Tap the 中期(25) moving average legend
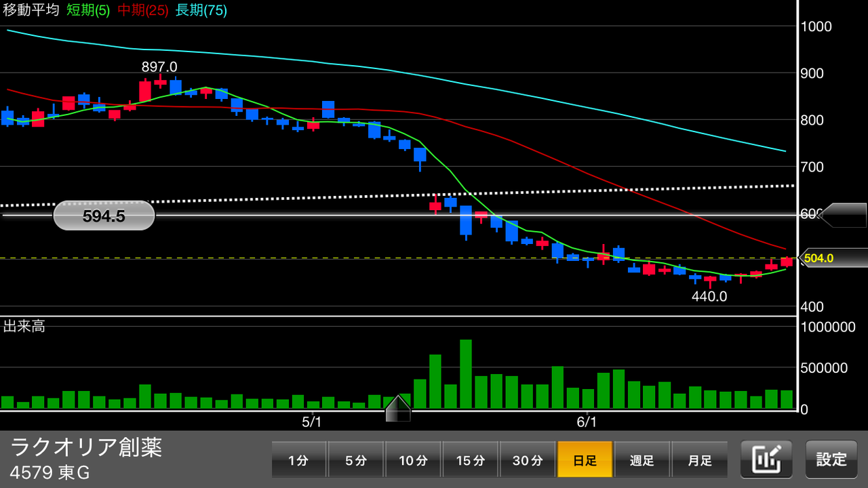The width and height of the screenshot is (868, 488). pos(142,10)
